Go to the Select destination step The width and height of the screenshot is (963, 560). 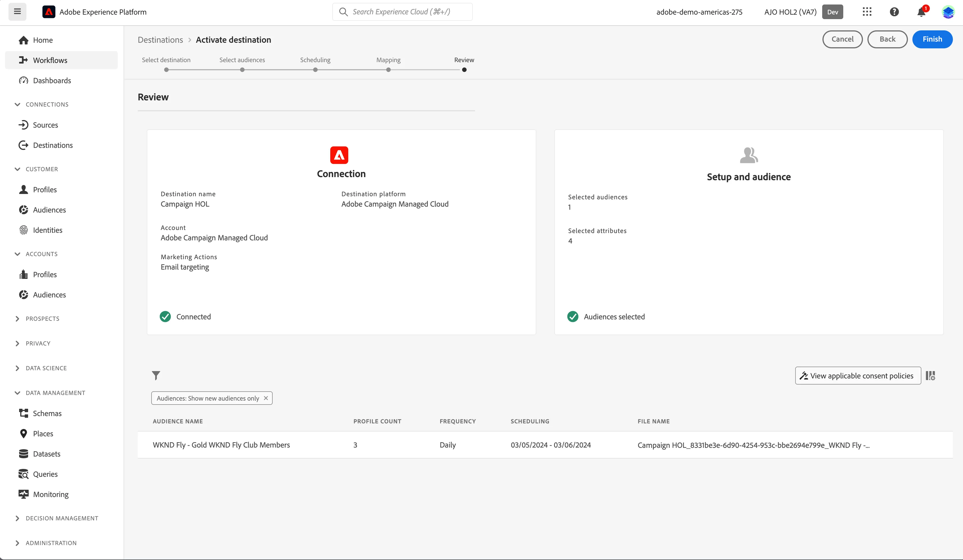(x=166, y=64)
